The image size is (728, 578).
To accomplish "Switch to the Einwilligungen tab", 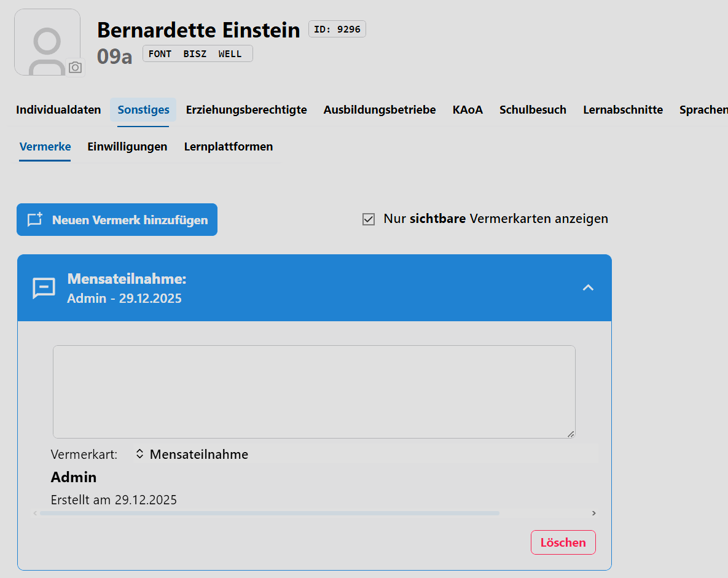I will 127,146.
